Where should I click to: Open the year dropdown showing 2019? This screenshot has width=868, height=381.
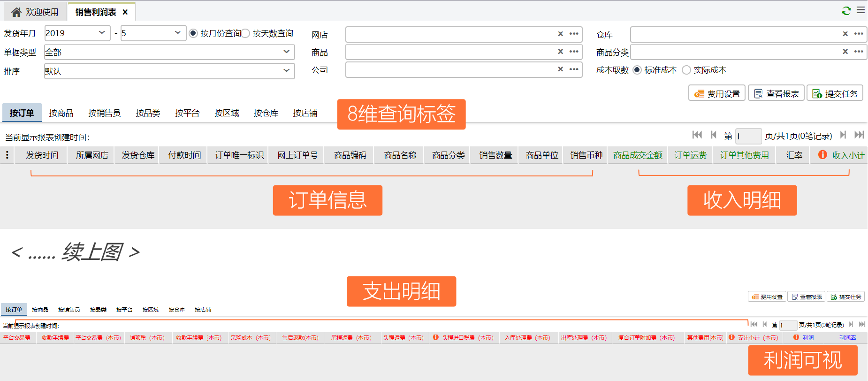point(77,33)
